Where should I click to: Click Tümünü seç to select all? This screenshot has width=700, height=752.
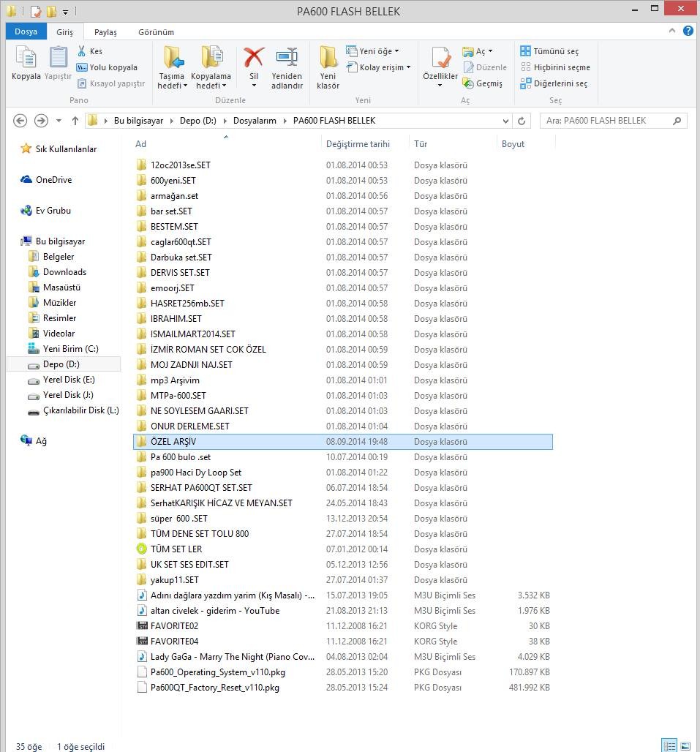coord(549,51)
